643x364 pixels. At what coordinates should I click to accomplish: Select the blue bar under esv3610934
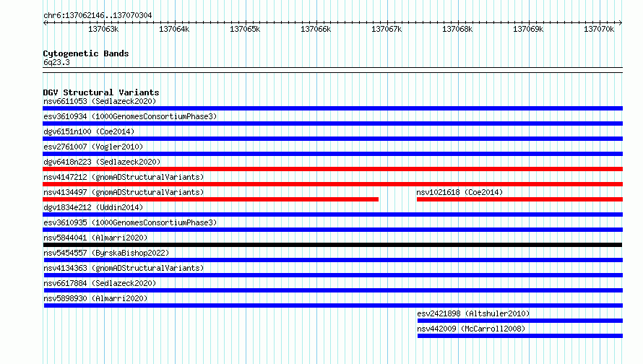(x=332, y=123)
